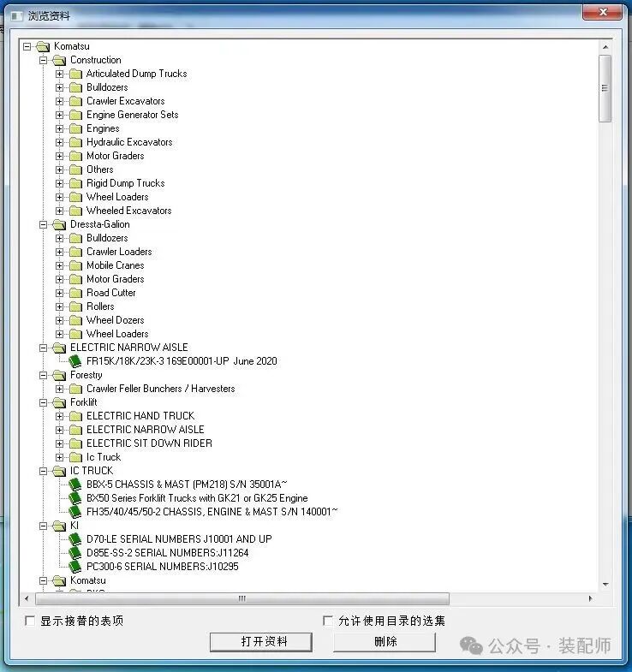632x672 pixels.
Task: Expand the Construction Motor Graders folder
Action: 60,156
